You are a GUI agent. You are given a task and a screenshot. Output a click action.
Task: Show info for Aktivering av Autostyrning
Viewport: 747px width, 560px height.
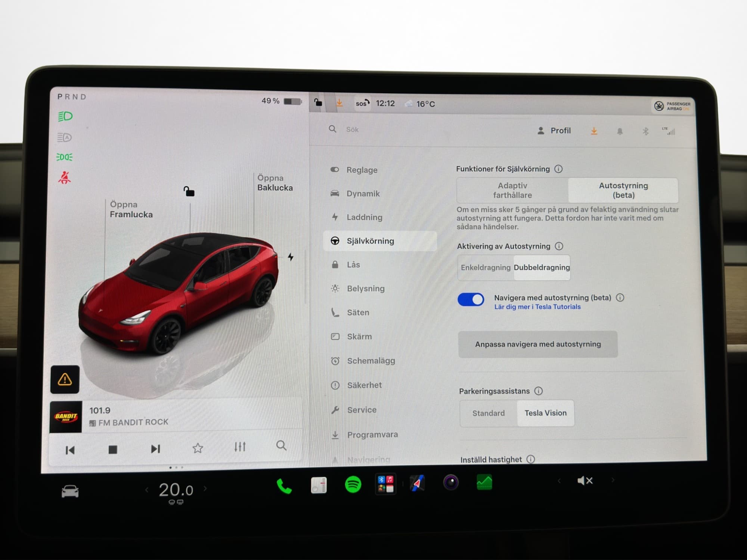coord(559,246)
